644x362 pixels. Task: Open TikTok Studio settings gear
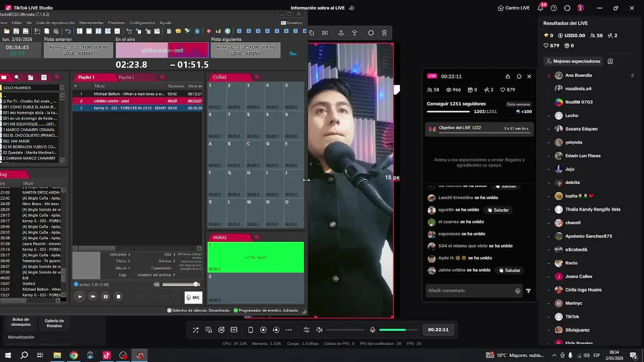(567, 8)
